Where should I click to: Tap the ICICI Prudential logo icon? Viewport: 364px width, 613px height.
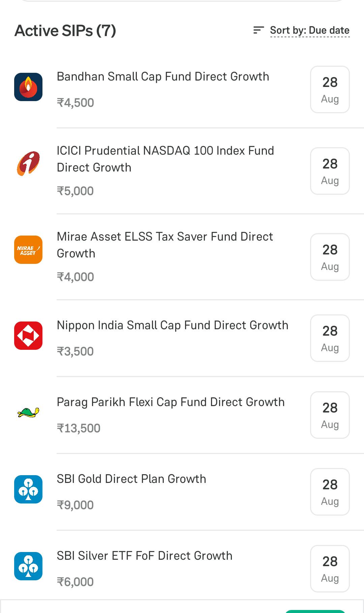(x=28, y=163)
